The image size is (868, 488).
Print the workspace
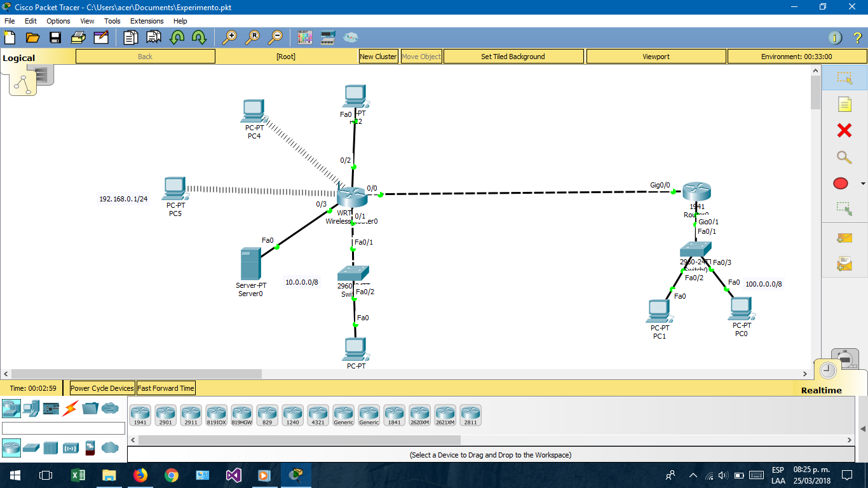[x=78, y=37]
